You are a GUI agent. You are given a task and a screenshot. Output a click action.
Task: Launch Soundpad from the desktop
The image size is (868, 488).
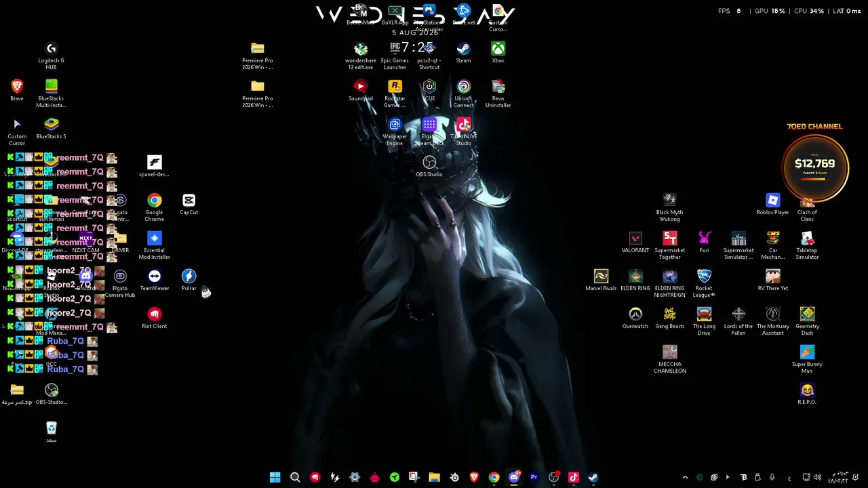pos(361,87)
